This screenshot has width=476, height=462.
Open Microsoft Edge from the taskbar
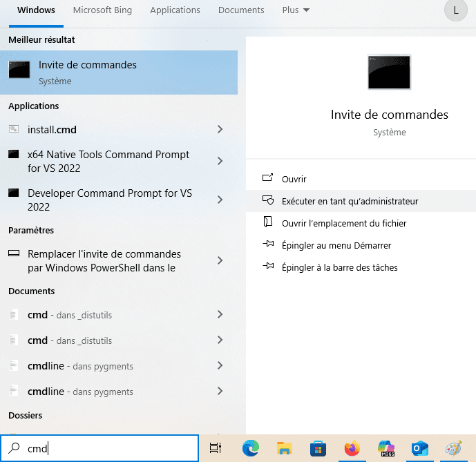tap(250, 448)
